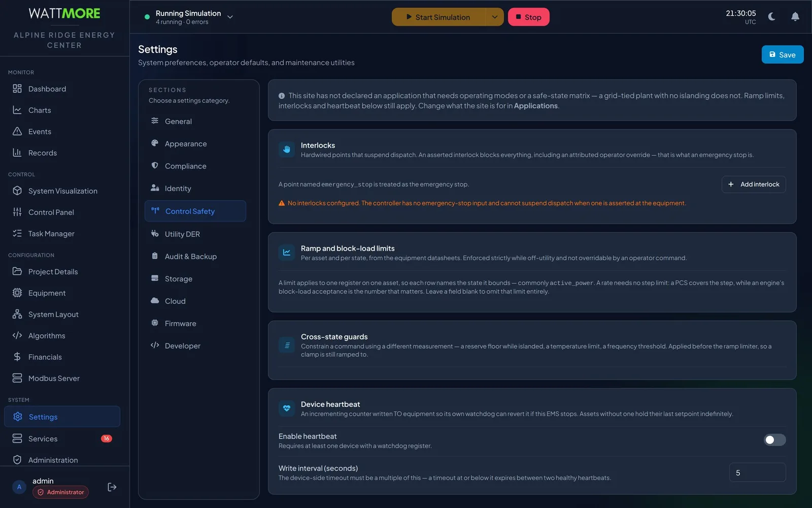Enable the heartbeat toggle switch

[775, 440]
